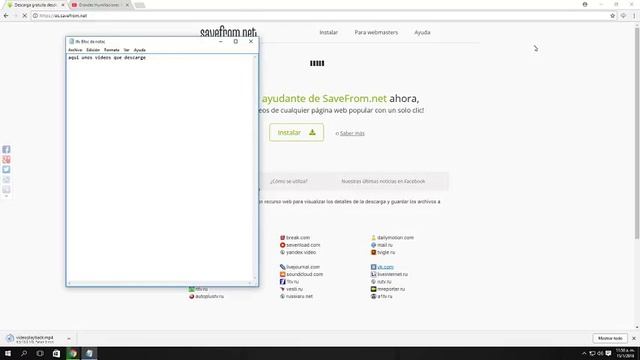Click the liveinternet.ru text

click(392, 274)
